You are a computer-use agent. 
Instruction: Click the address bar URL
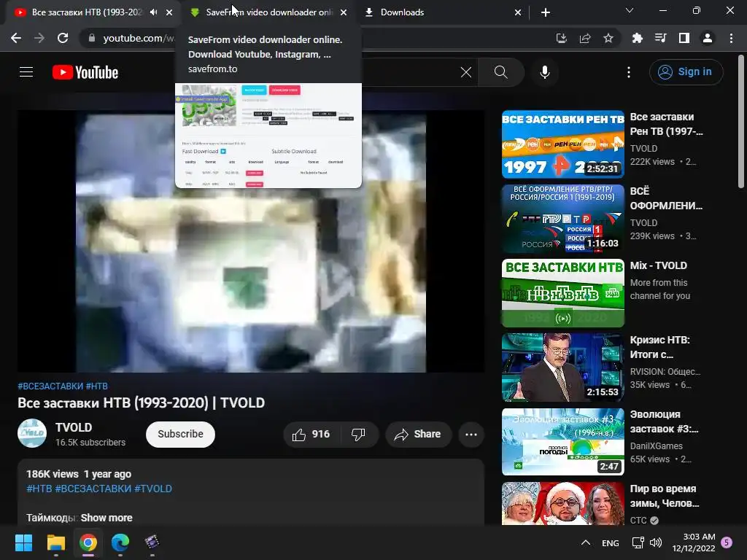[x=138, y=38]
